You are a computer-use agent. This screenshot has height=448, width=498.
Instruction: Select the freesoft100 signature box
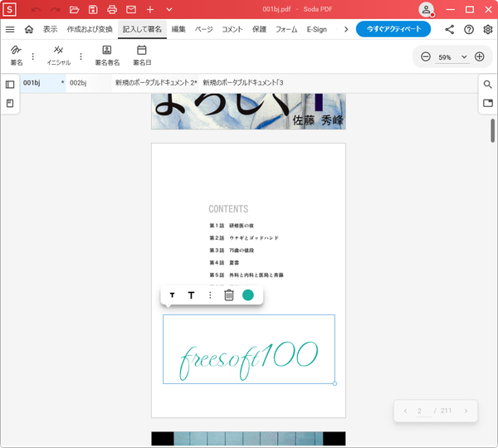pyautogui.click(x=249, y=349)
